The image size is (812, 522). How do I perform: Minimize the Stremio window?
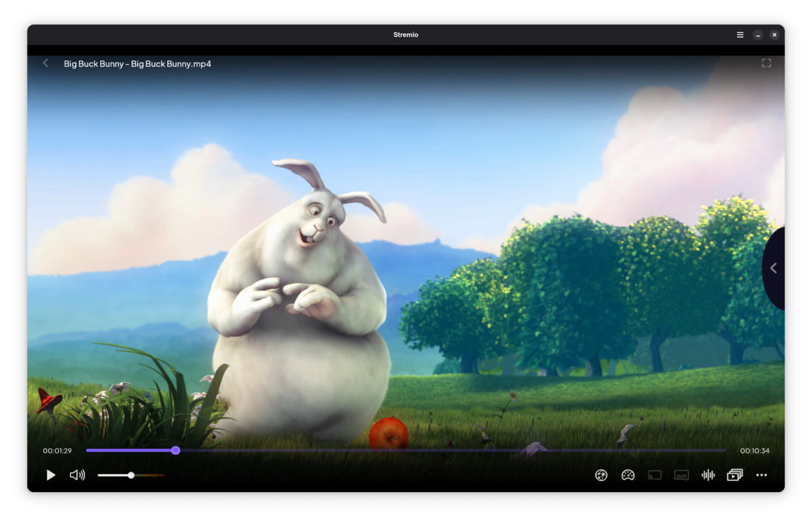pyautogui.click(x=758, y=34)
